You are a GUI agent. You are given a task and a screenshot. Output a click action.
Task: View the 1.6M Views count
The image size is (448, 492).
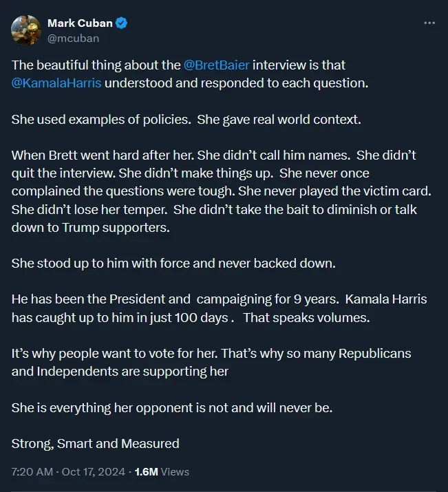coord(162,472)
